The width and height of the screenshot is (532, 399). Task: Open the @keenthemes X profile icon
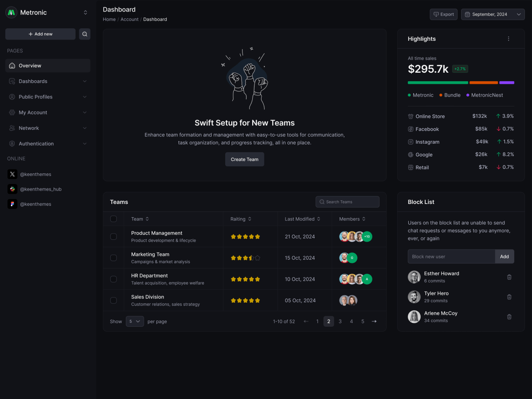(12, 174)
